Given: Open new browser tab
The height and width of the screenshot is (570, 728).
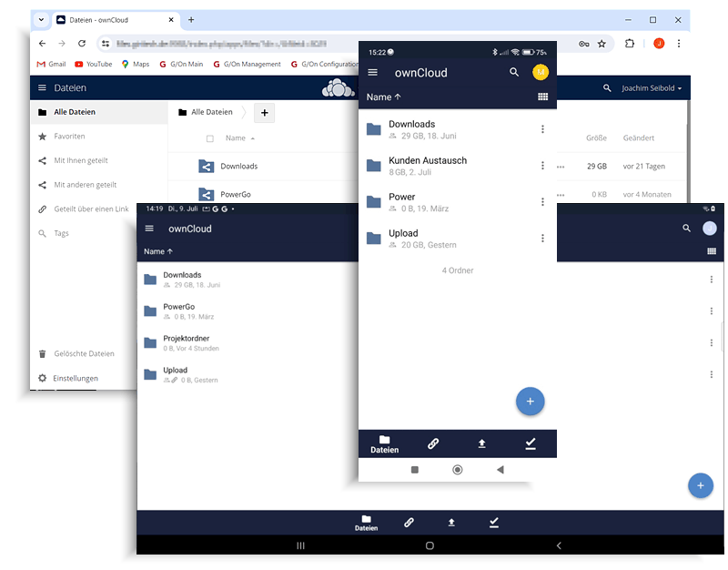Looking at the screenshot, I should click(191, 20).
